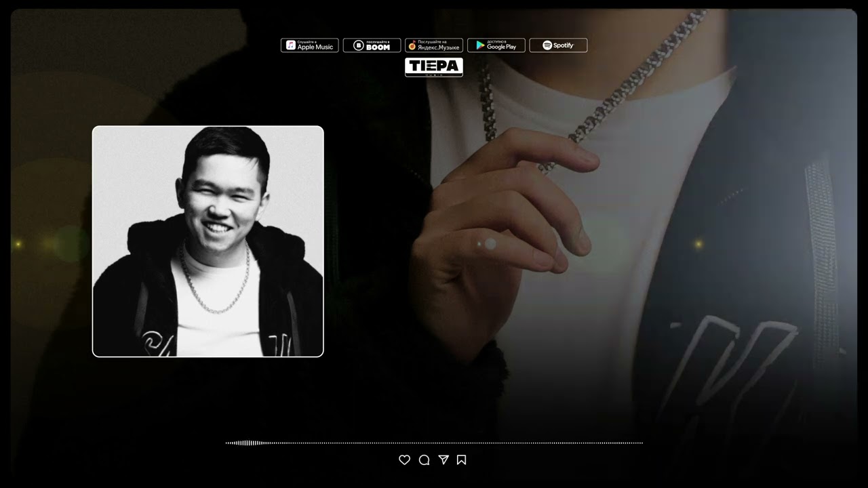Viewport: 868px width, 488px height.
Task: Open the Яндекс.Музыка badge
Action: click(434, 45)
